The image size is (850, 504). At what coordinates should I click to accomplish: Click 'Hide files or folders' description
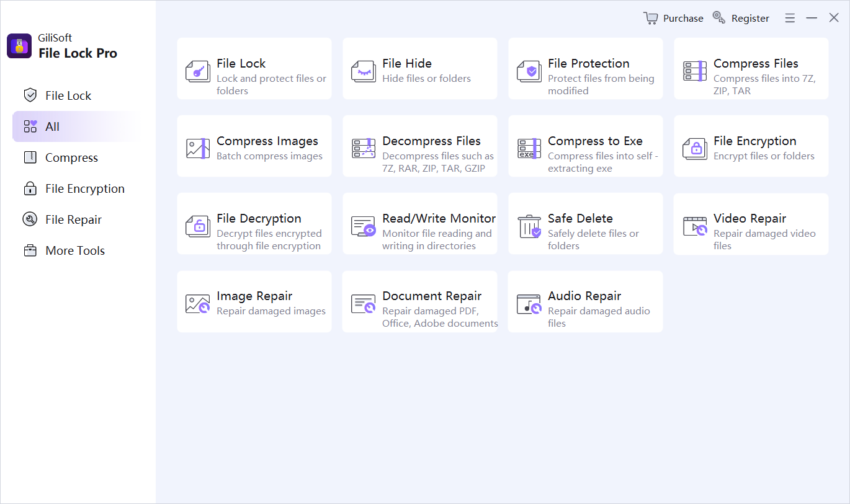426,79
